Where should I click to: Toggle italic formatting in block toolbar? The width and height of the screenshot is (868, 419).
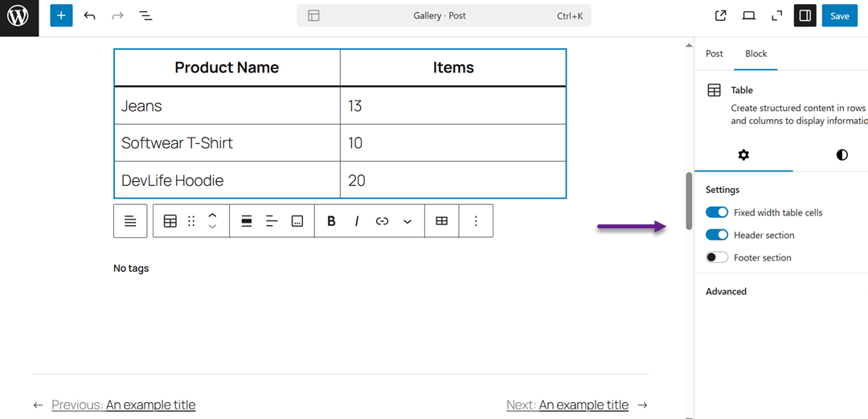pyautogui.click(x=357, y=221)
